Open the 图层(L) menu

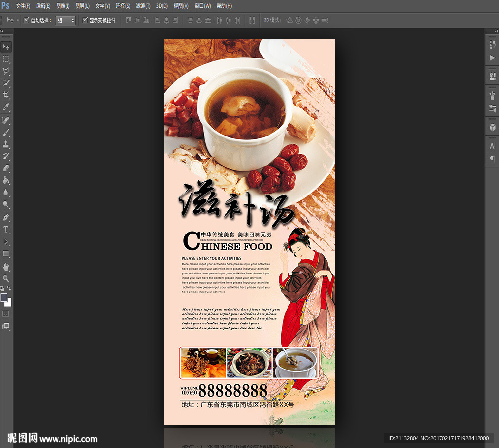click(x=82, y=6)
